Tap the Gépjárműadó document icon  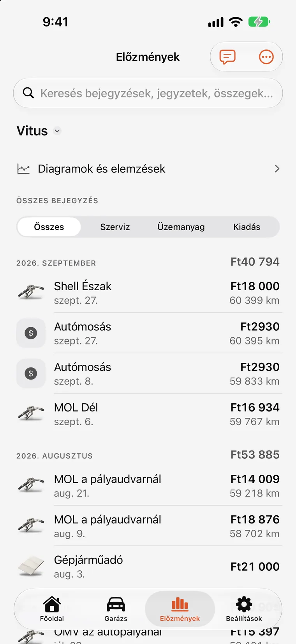(31, 566)
